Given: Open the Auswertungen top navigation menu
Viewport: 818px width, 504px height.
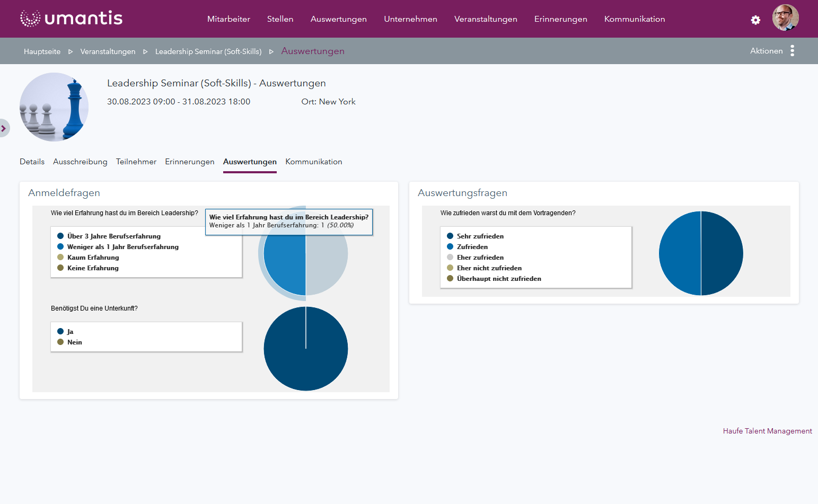Looking at the screenshot, I should click(x=338, y=19).
